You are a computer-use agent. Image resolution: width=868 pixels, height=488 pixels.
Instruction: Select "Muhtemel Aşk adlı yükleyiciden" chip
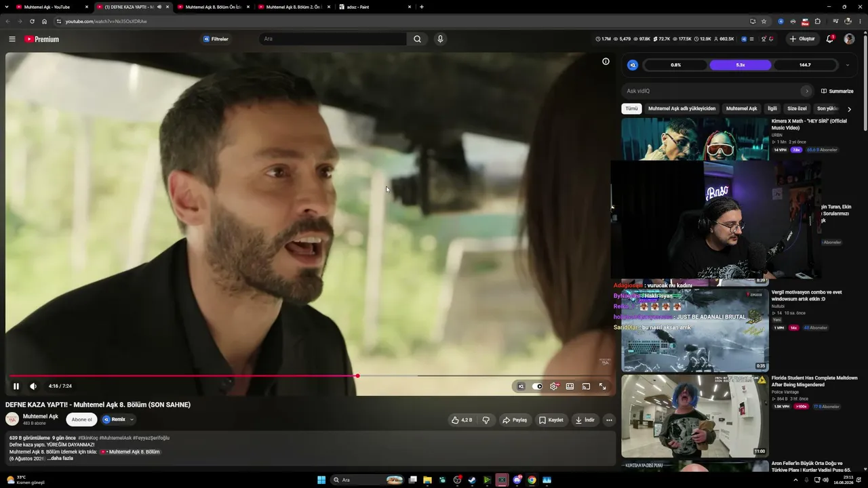(682, 108)
